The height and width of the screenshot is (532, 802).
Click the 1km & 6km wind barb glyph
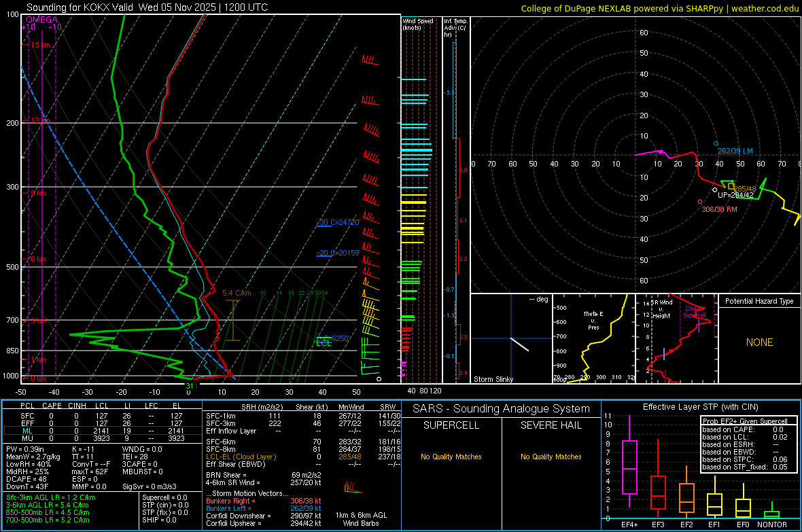click(x=353, y=487)
